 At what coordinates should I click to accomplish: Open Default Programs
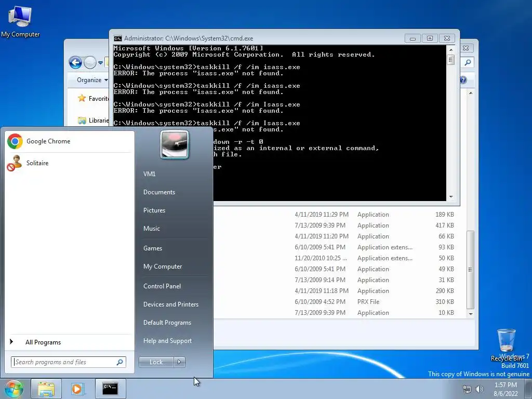coord(167,323)
